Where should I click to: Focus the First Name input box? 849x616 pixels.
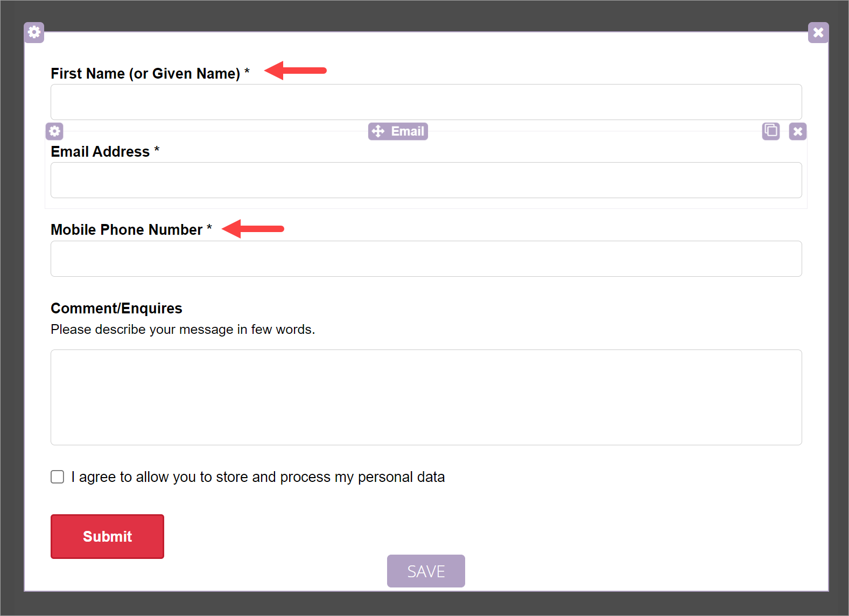(426, 102)
